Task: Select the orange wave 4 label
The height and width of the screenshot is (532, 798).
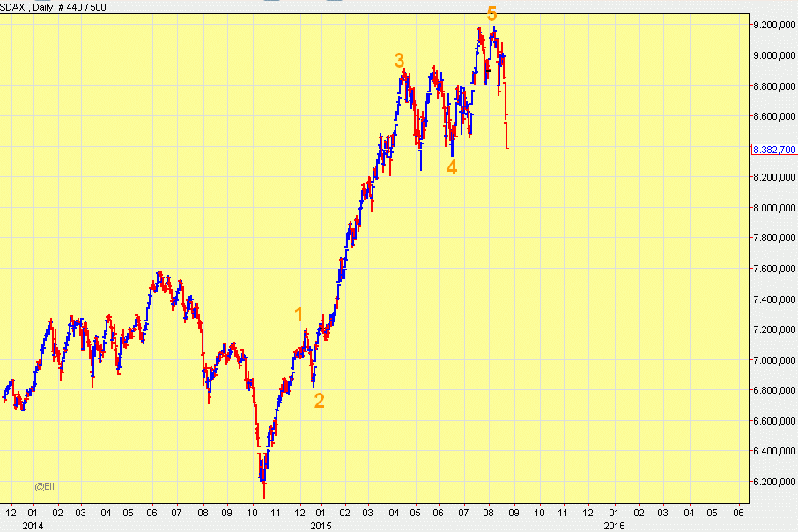Action: pyautogui.click(x=451, y=167)
